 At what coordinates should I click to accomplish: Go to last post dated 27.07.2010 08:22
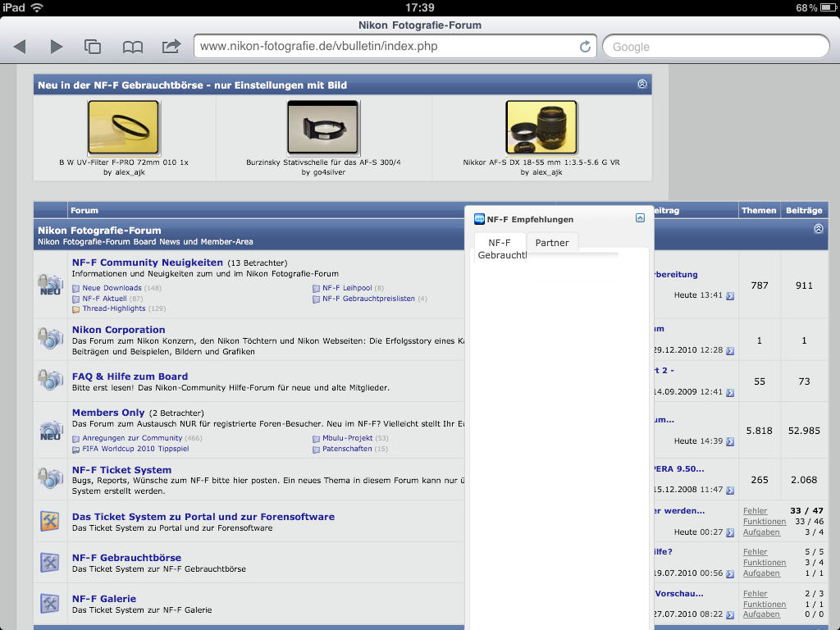pyautogui.click(x=729, y=615)
